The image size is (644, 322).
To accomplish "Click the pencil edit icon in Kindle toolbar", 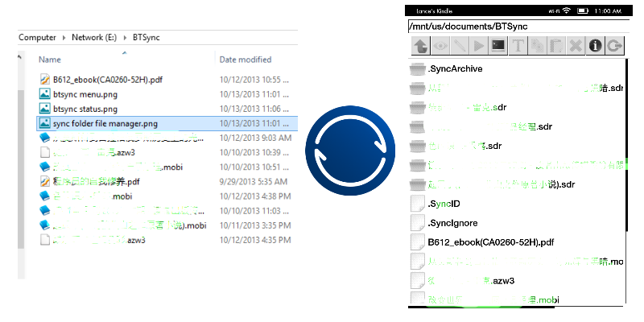I will (460, 46).
